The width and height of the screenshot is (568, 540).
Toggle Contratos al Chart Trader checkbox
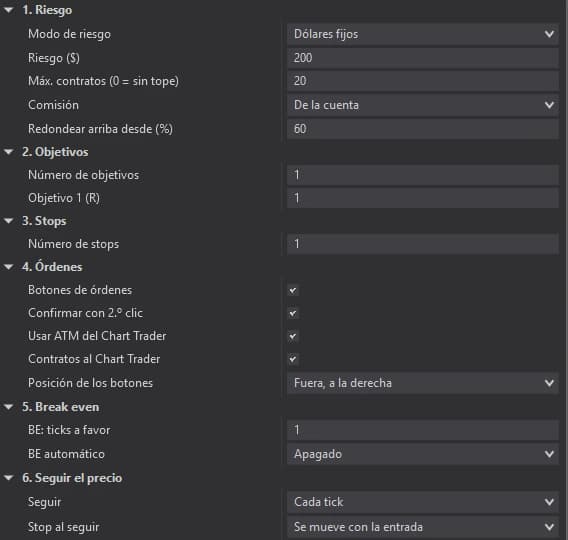[x=293, y=359]
